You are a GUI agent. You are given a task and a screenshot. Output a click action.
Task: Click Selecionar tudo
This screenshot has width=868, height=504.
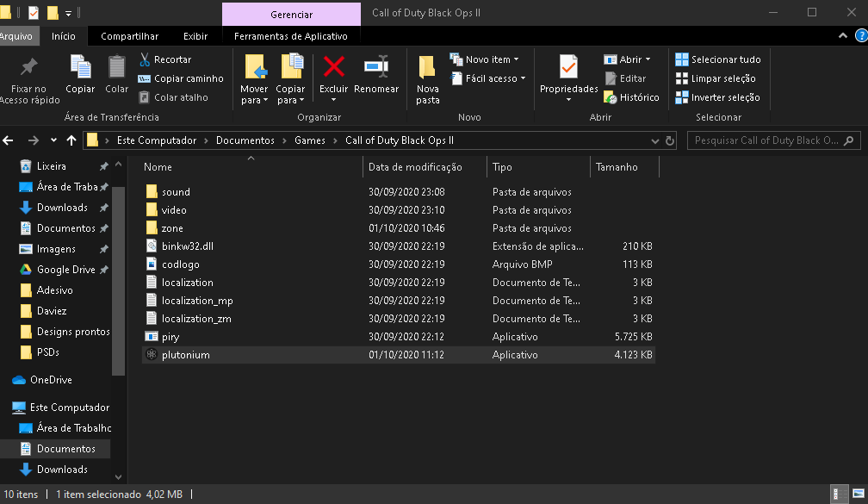pos(718,59)
